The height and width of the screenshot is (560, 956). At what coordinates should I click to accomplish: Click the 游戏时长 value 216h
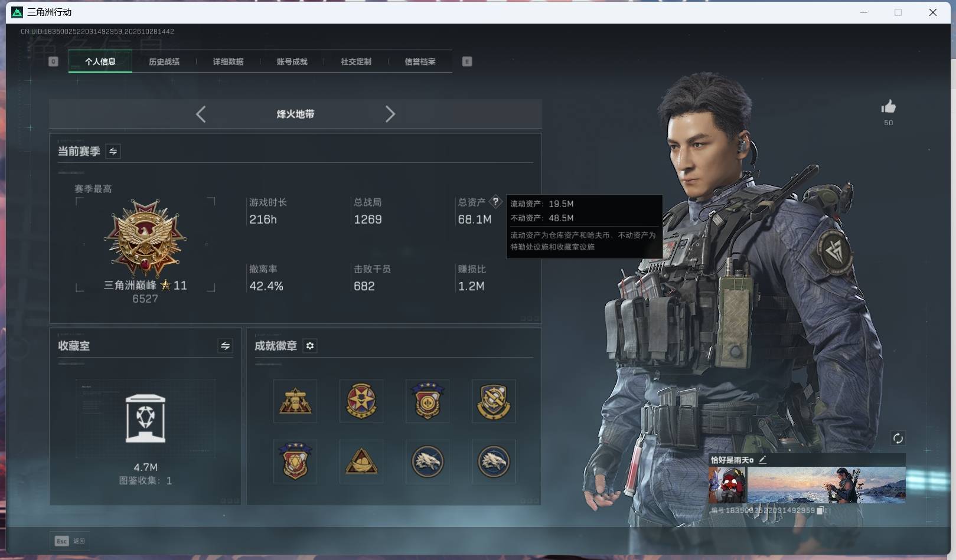(263, 220)
